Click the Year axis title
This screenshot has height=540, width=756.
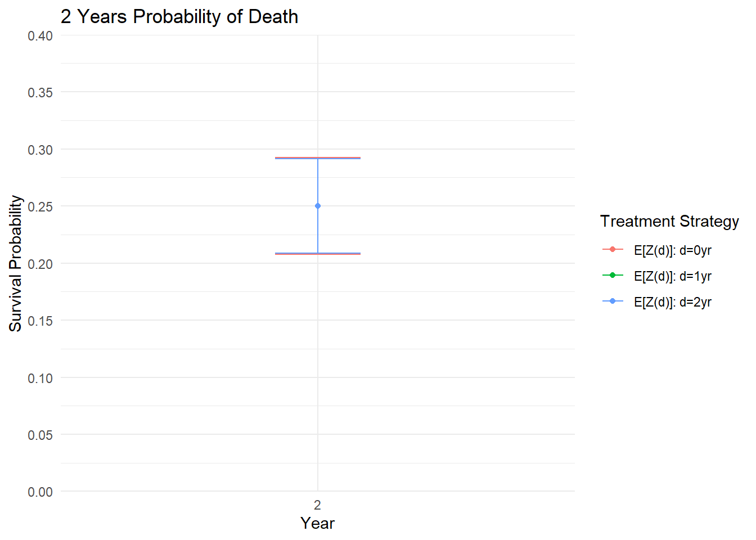pos(317,523)
